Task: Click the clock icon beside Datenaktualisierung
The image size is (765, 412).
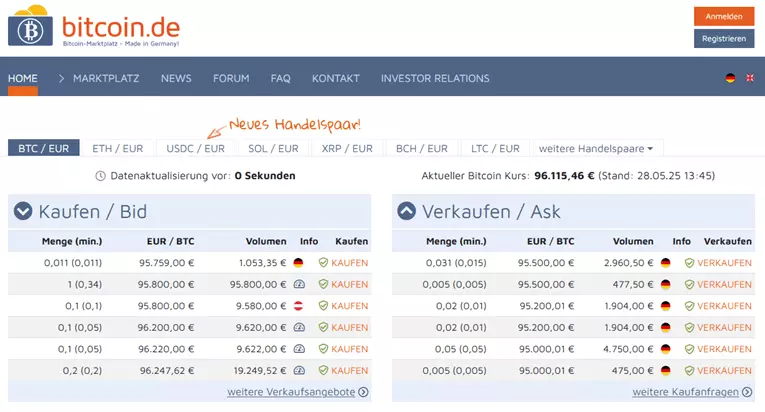Action: 101,176
